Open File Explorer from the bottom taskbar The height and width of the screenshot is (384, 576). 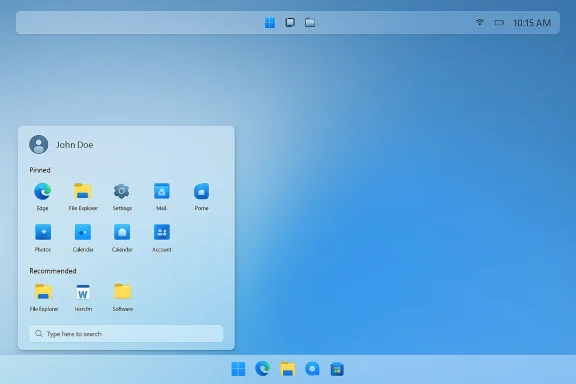pos(288,369)
